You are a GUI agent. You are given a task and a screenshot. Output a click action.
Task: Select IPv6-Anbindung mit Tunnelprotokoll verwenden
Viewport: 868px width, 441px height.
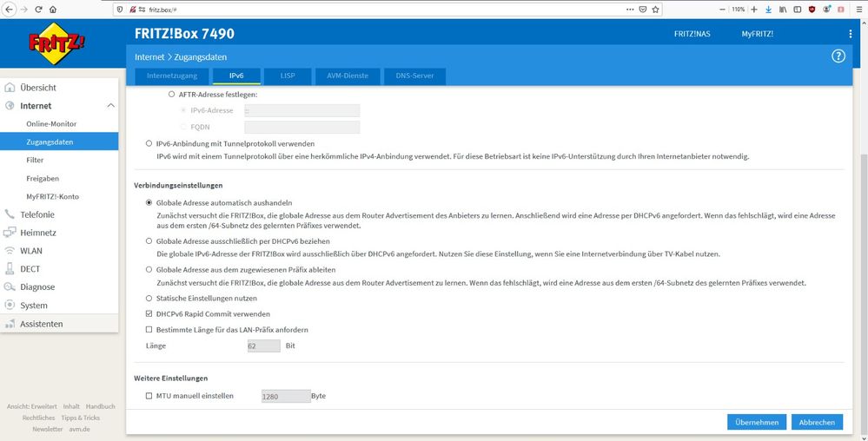pos(149,143)
